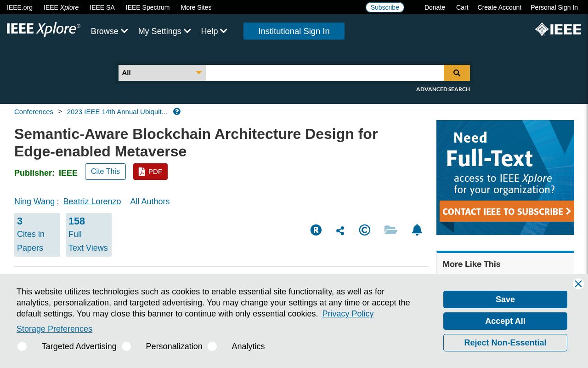Image resolution: width=588 pixels, height=368 pixels.
Task: Open the save to folder icon
Action: point(391,230)
